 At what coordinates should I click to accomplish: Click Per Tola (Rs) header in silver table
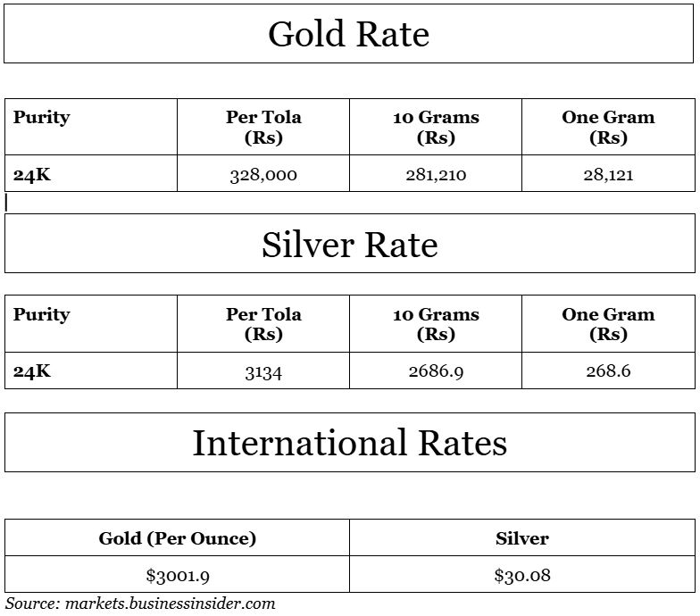coord(263,324)
